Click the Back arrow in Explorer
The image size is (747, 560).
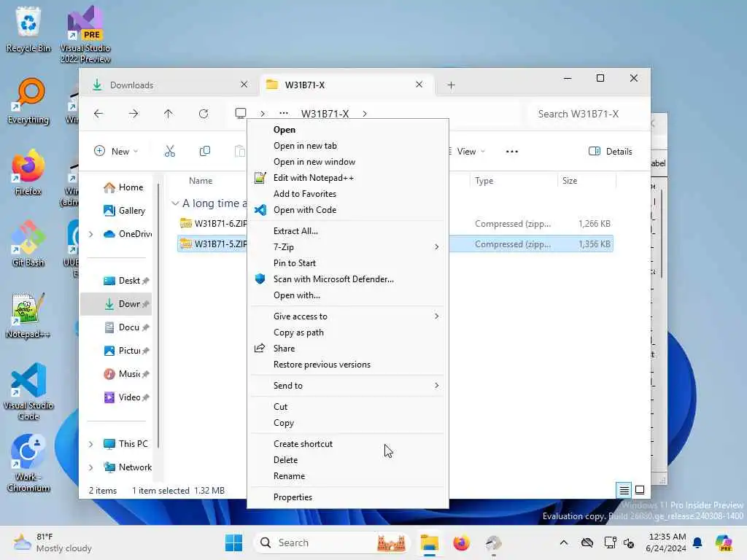pos(98,113)
